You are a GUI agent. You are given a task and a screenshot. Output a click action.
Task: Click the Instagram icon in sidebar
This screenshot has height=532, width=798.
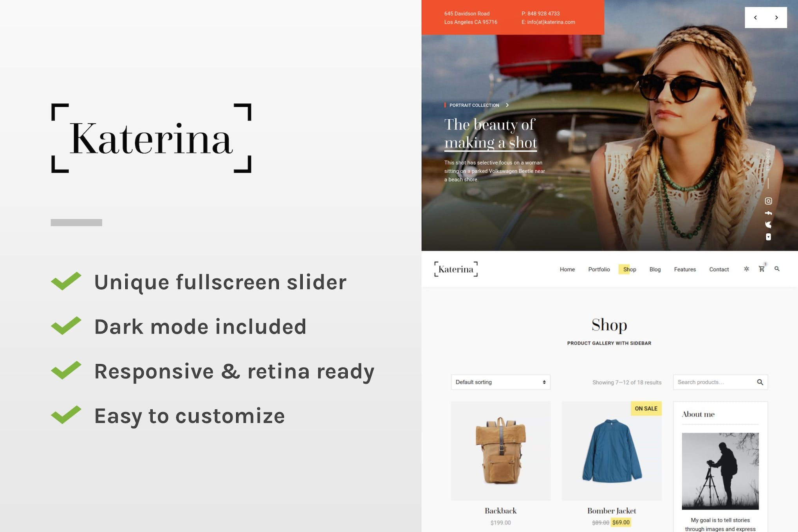tap(768, 201)
